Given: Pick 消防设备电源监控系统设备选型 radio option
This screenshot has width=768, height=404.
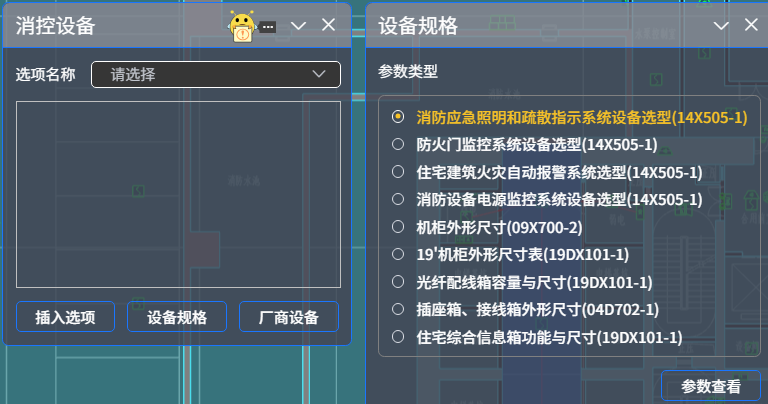Looking at the screenshot, I should point(398,199).
